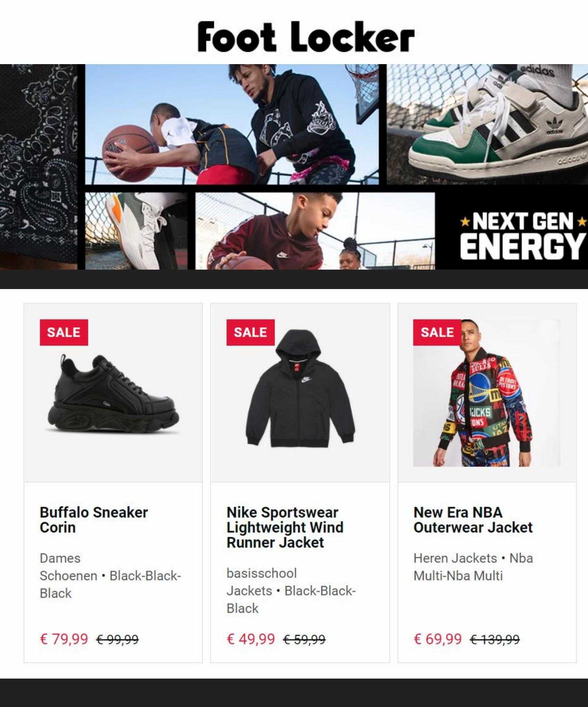Click the €69,99 sale price

point(438,639)
